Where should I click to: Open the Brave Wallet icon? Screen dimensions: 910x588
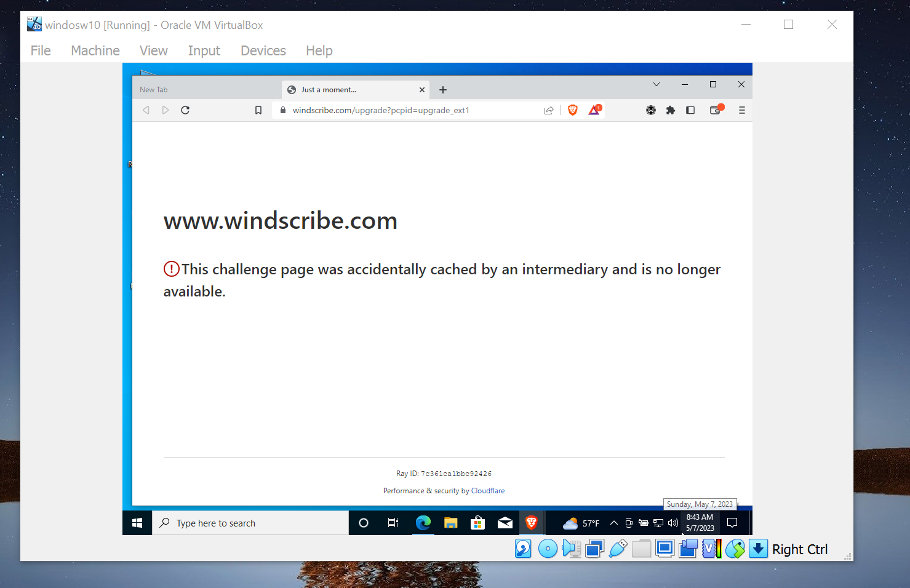click(716, 109)
